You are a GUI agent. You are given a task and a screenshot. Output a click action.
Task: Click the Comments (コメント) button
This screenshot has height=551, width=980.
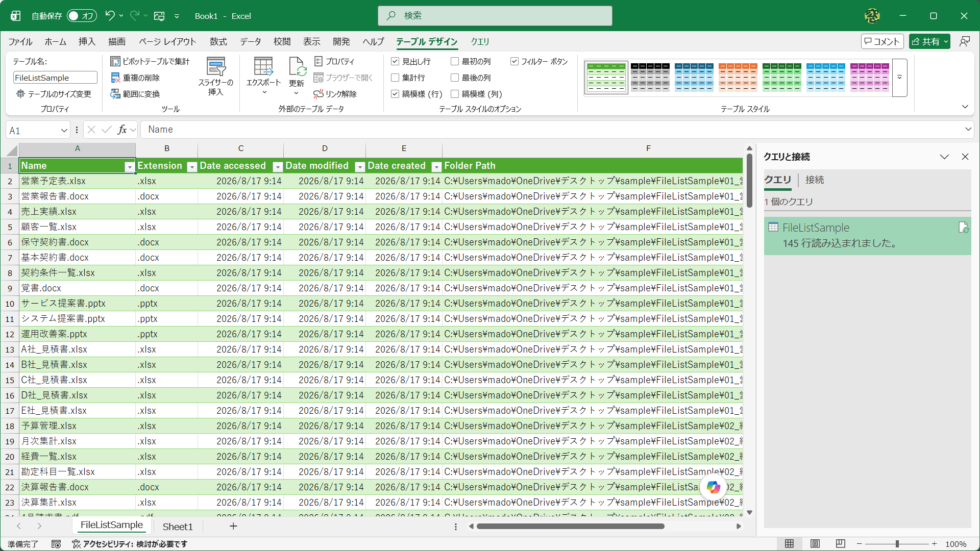pos(882,41)
